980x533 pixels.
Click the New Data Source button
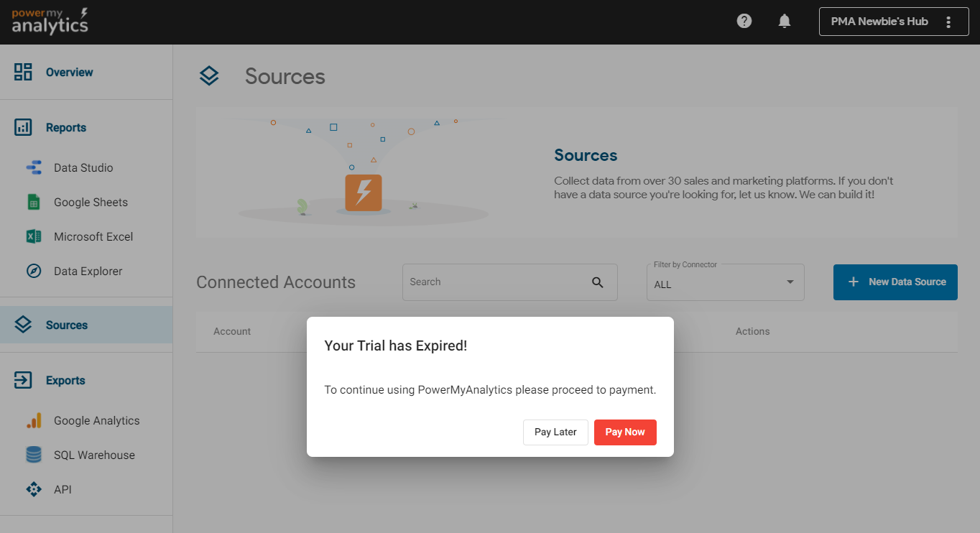(895, 282)
